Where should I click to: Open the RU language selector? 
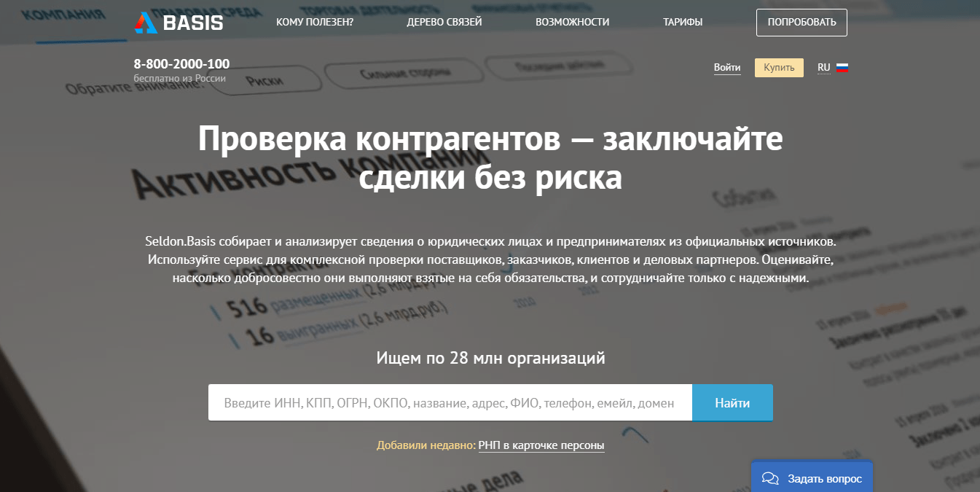point(823,68)
